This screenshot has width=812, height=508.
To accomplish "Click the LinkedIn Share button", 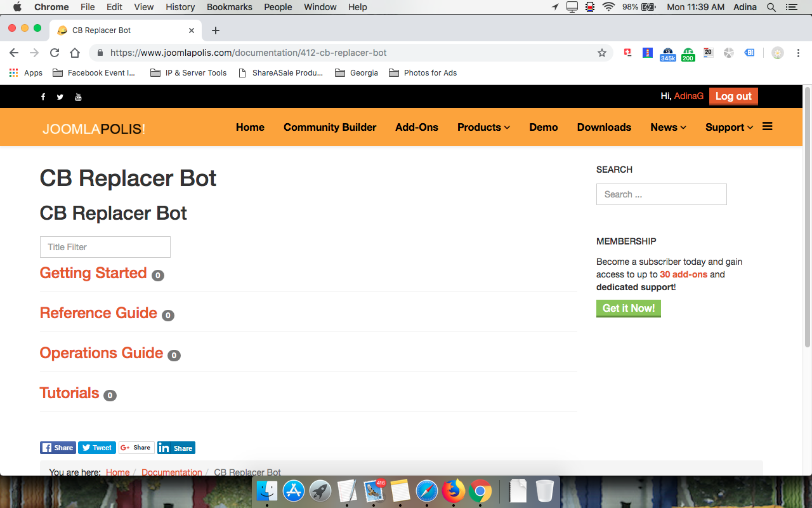I will [x=176, y=448].
